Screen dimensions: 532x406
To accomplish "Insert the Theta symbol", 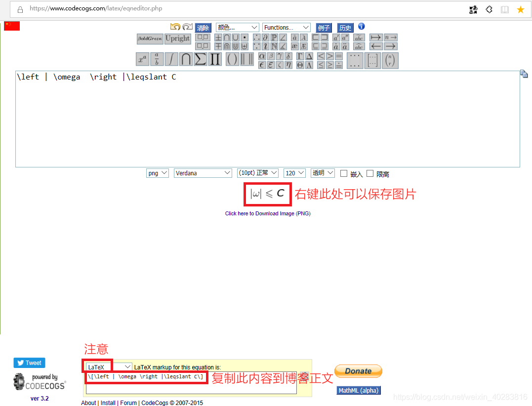I will click(300, 65).
